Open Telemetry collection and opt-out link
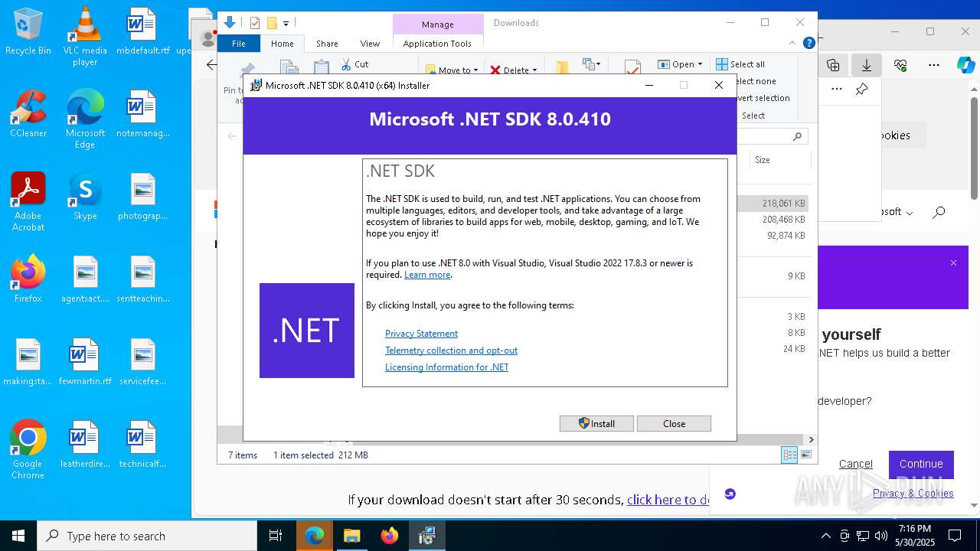 click(451, 350)
